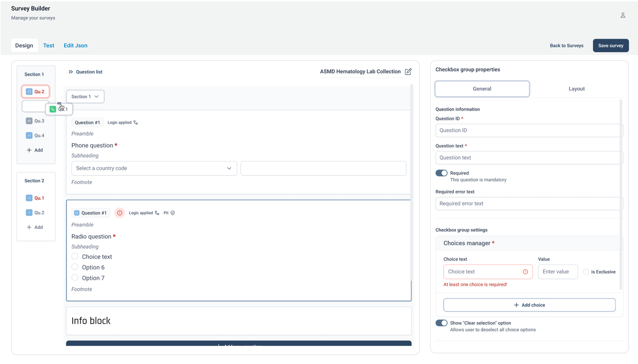This screenshot has height=364, width=638.
Task: Check the is Exclusive checkbox
Action: pos(586,272)
